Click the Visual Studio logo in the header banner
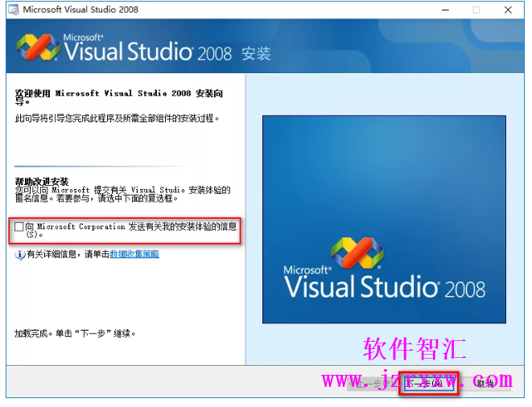532x407 pixels. click(x=38, y=47)
